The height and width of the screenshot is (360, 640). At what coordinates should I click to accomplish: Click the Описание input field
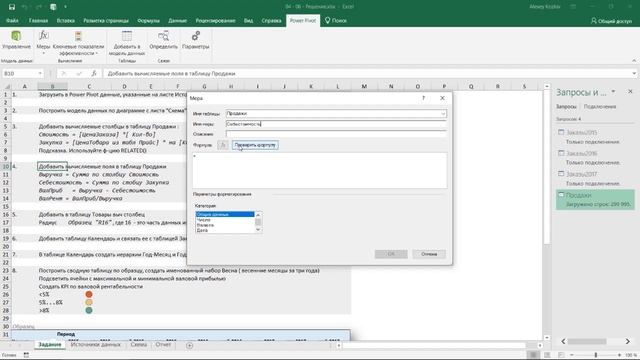336,134
